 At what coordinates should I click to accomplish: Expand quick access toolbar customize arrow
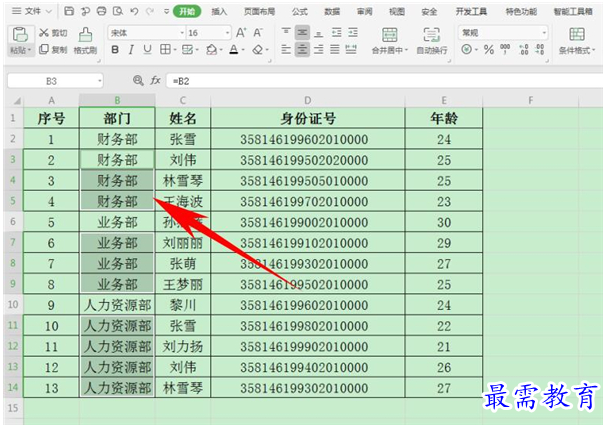[x=166, y=12]
